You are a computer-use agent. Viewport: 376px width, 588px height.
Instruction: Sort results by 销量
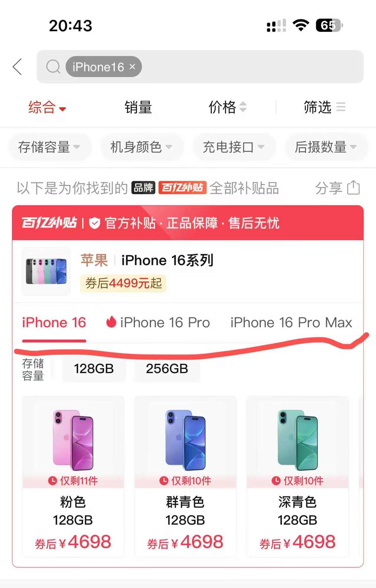(x=138, y=107)
